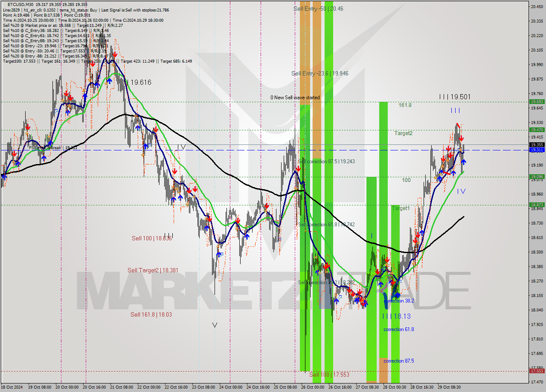Viewport: 546px width, 392px height.
Task: Click the '24 Oct 00:00' time axis label
Action: coord(230,387)
